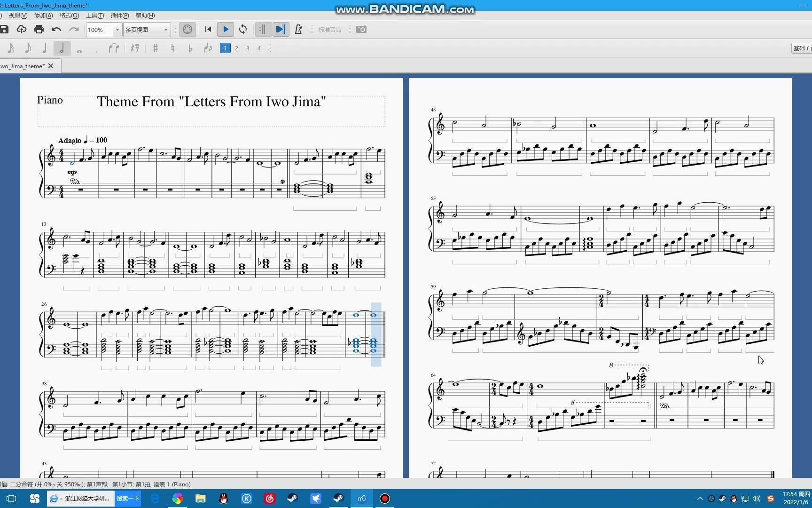Open MuseScore taskbar icon
The height and width of the screenshot is (508, 812).
[x=361, y=499]
